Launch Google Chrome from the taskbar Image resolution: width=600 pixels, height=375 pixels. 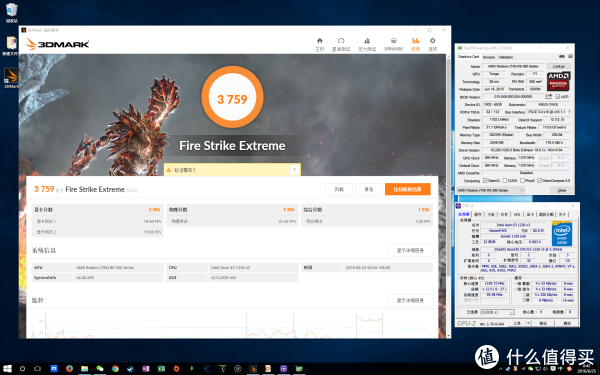[115, 369]
